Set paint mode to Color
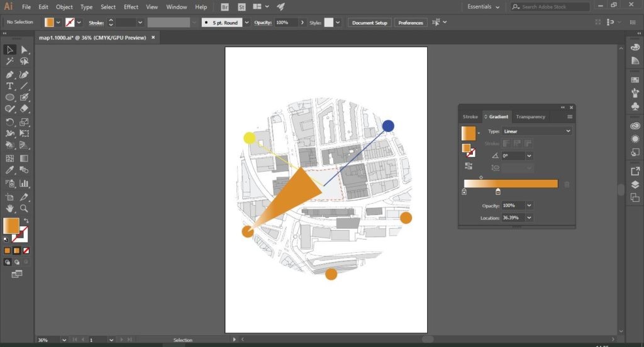644x347 pixels. tap(8, 250)
